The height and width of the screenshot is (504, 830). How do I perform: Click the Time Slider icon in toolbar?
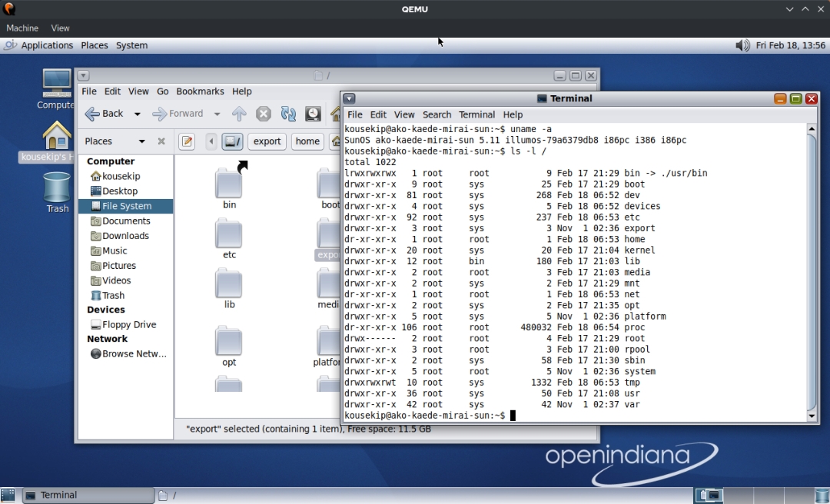coord(313,114)
